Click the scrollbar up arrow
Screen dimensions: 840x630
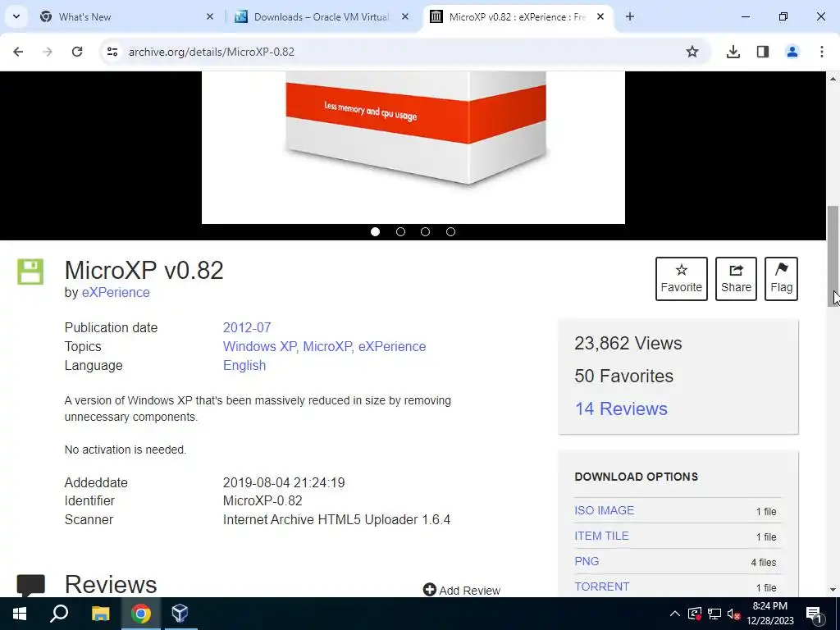pyautogui.click(x=833, y=79)
